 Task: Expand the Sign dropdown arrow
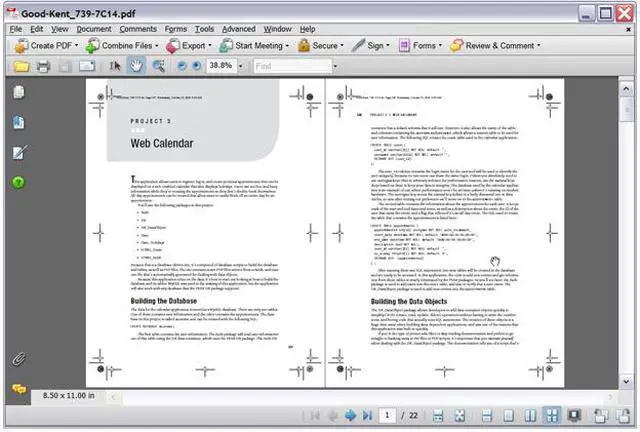coord(388,45)
